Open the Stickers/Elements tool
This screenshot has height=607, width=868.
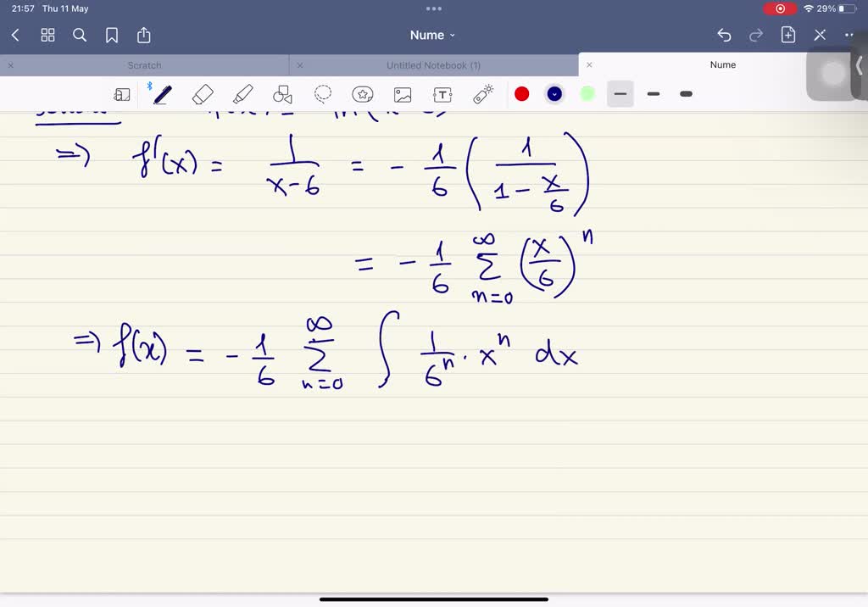[363, 94]
